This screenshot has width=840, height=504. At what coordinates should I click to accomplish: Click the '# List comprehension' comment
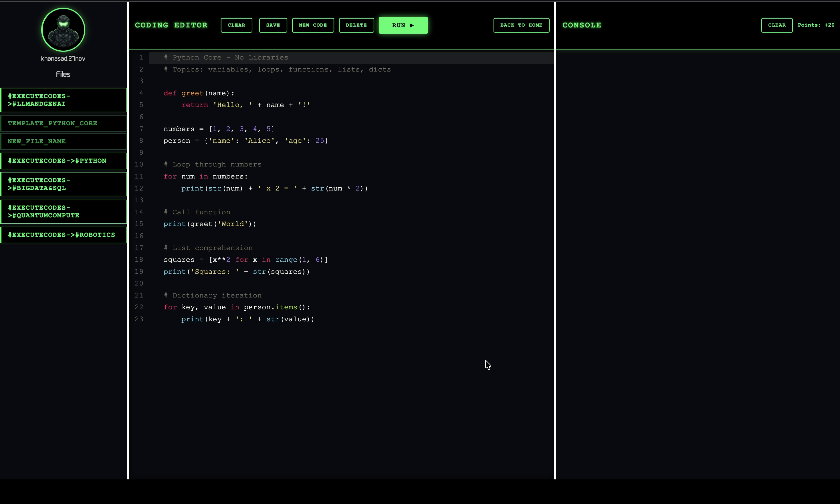[x=208, y=248]
